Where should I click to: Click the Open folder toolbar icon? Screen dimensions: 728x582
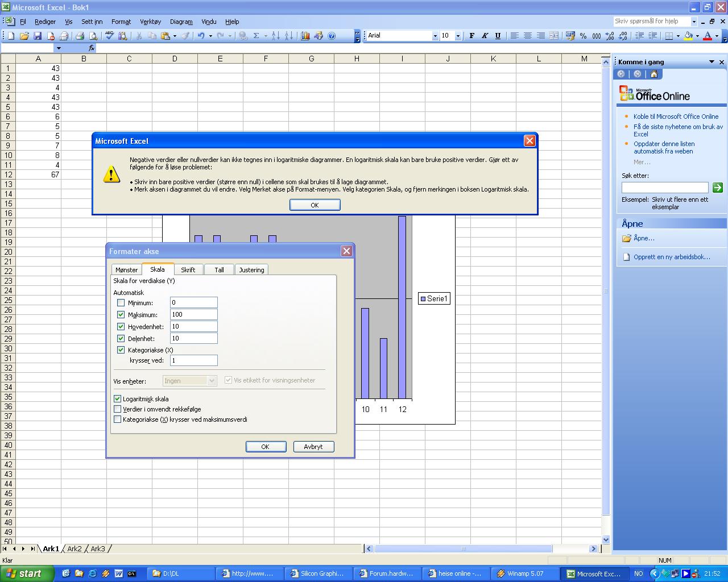tap(24, 36)
